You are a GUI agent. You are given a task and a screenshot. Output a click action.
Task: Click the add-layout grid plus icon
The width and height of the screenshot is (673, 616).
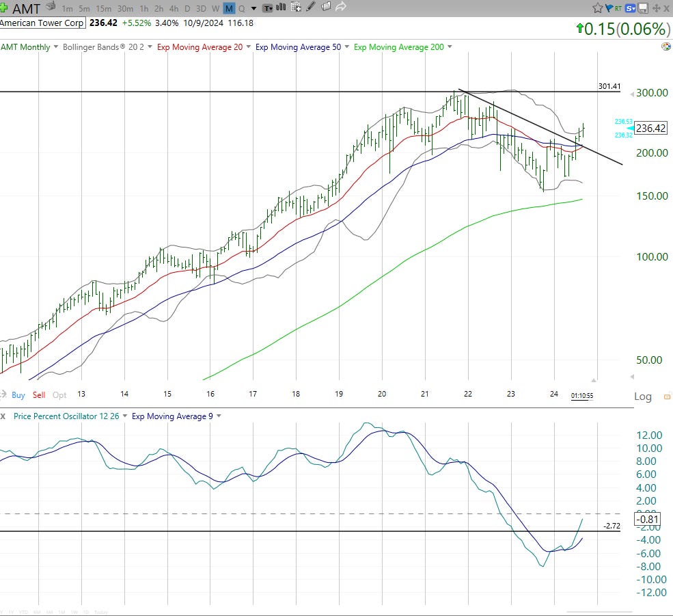click(x=296, y=7)
